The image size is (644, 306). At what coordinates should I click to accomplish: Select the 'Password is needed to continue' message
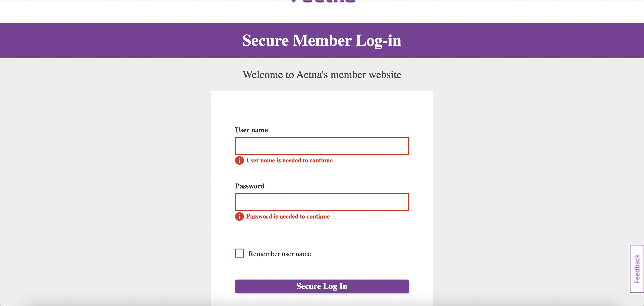[x=288, y=216]
